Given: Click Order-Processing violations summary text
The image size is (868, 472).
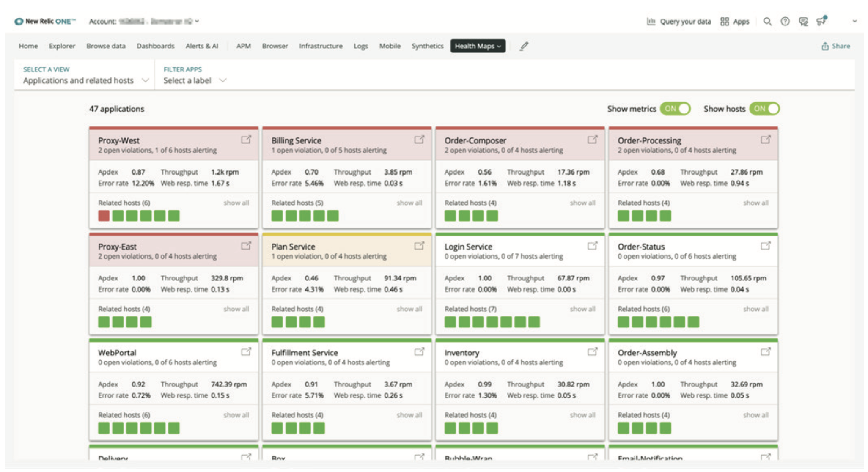Looking at the screenshot, I should coord(677,150).
